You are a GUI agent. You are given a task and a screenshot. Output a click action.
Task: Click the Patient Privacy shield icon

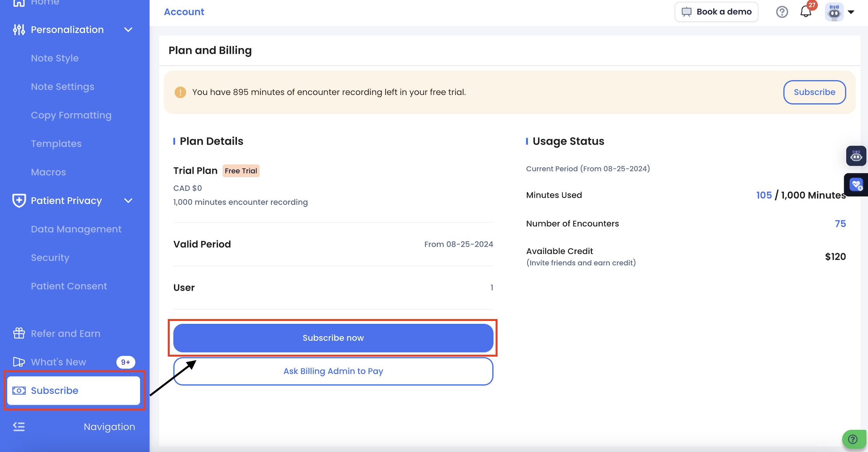point(19,200)
